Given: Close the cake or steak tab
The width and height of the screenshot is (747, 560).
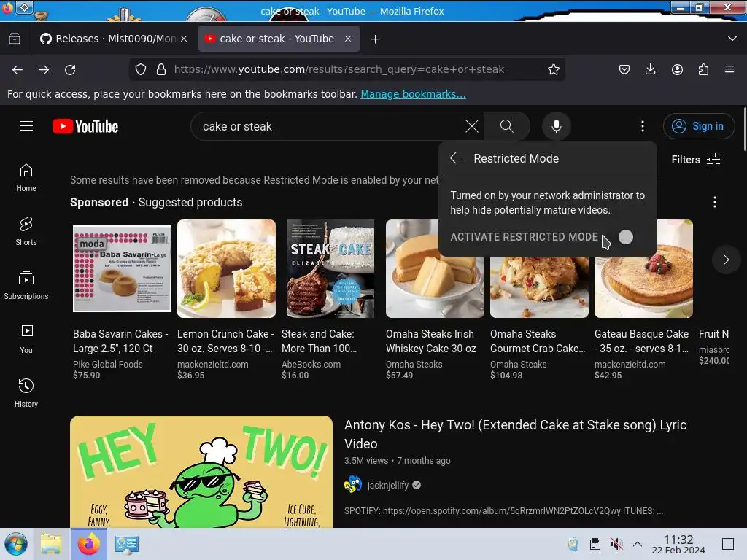Looking at the screenshot, I should point(348,39).
